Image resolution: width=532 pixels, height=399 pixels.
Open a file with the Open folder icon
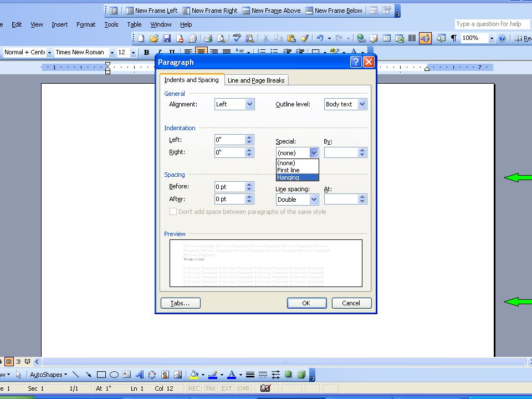coord(154,38)
